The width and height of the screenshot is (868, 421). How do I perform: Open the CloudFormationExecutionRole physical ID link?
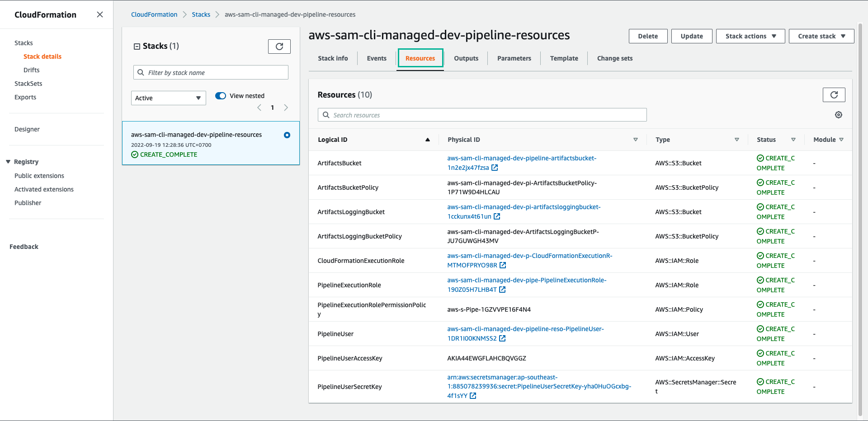click(x=530, y=261)
